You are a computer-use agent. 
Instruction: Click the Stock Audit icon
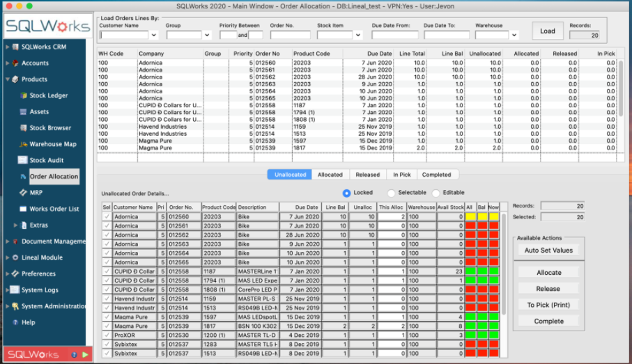pos(22,160)
